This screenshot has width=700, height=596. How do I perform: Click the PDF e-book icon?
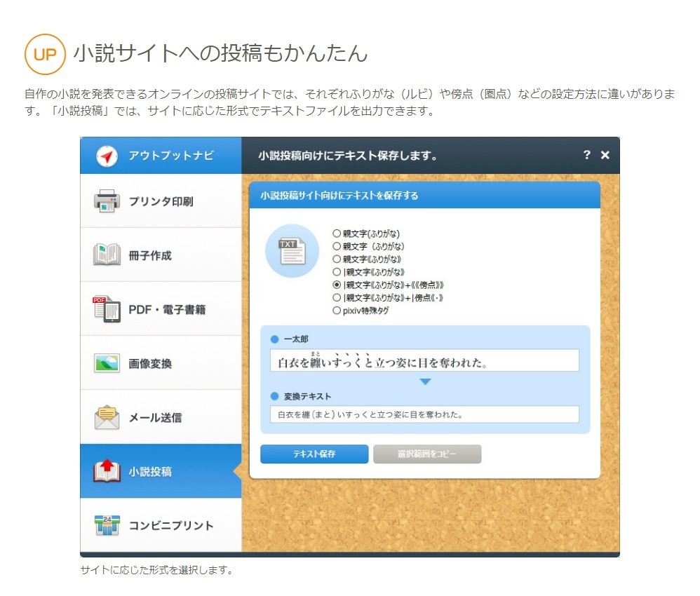[107, 309]
